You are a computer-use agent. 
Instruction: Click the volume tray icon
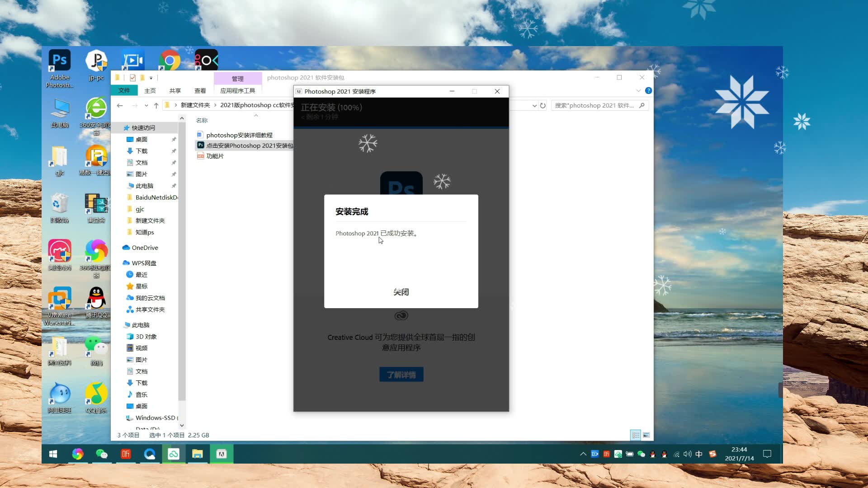(688, 454)
